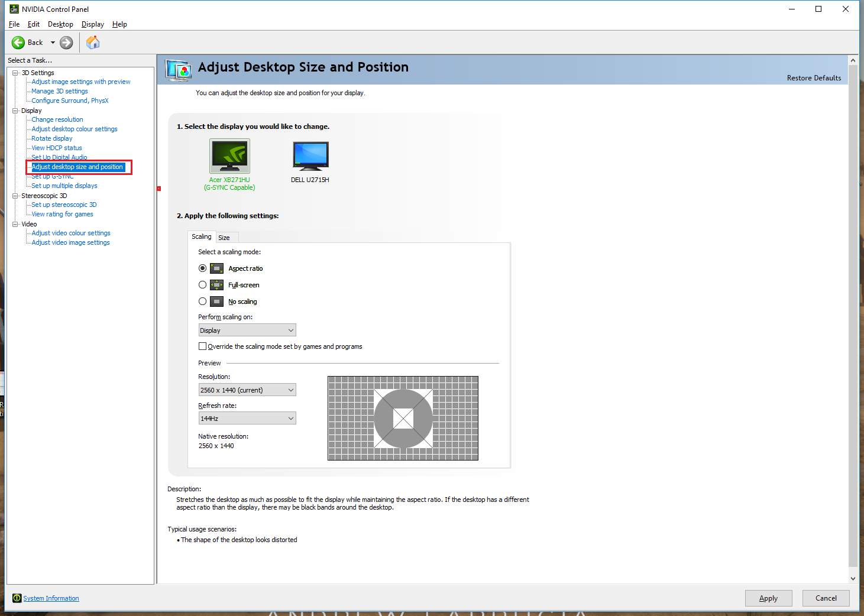Select the No scaling radio button

point(202,301)
